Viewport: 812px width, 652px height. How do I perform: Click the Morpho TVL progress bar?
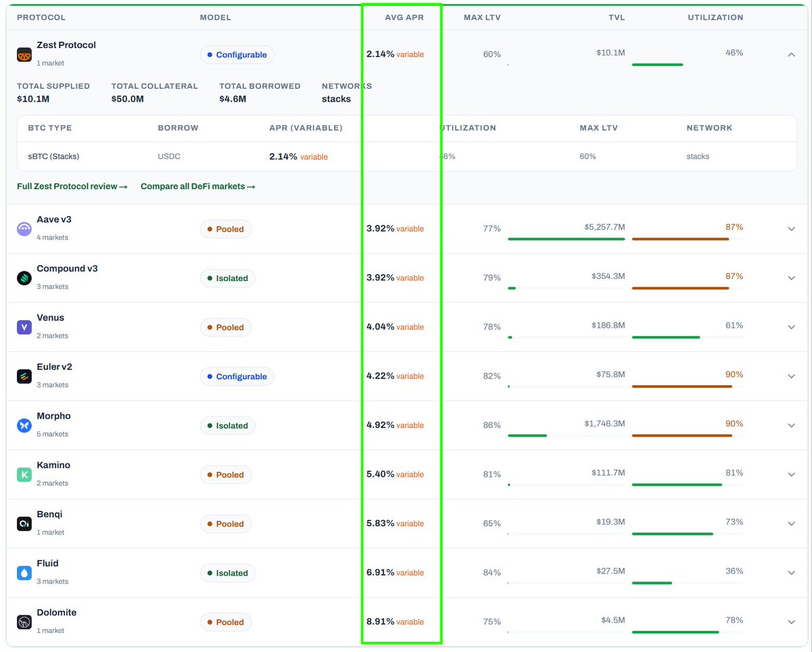(x=566, y=435)
